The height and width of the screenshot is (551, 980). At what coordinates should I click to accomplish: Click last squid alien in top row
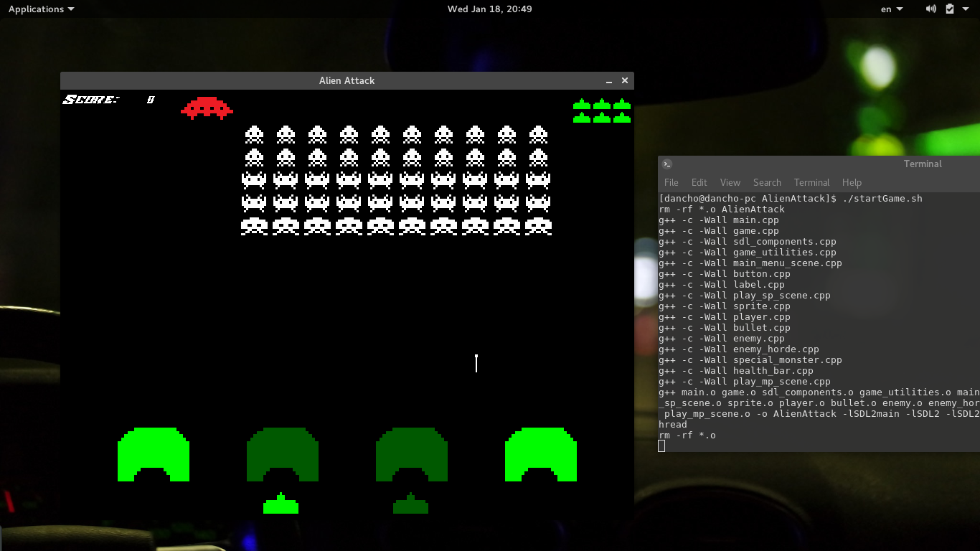(x=538, y=134)
